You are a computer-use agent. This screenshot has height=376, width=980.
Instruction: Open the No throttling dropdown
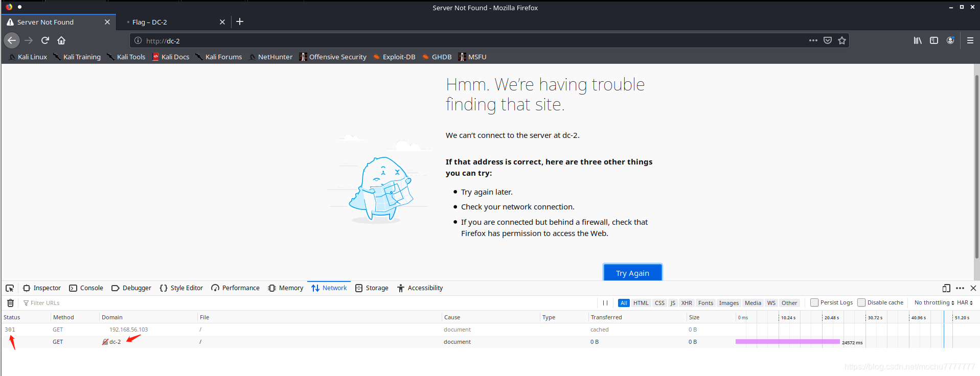coord(934,302)
